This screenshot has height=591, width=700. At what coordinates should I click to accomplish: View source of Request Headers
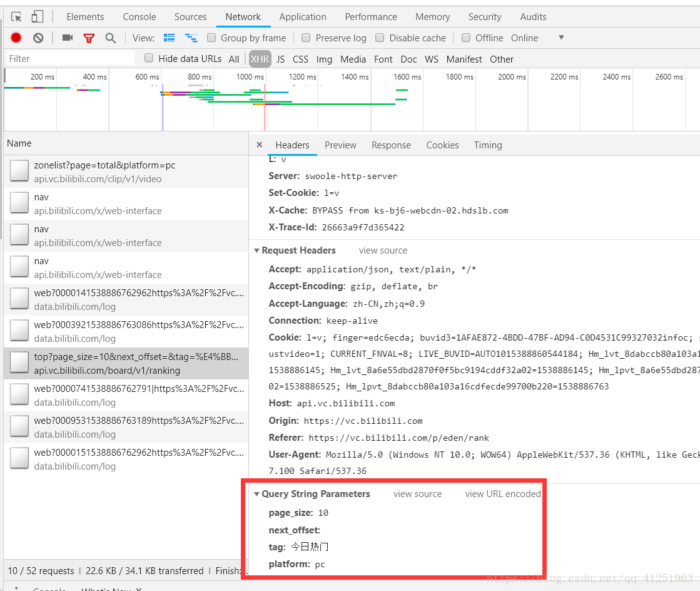[383, 250]
